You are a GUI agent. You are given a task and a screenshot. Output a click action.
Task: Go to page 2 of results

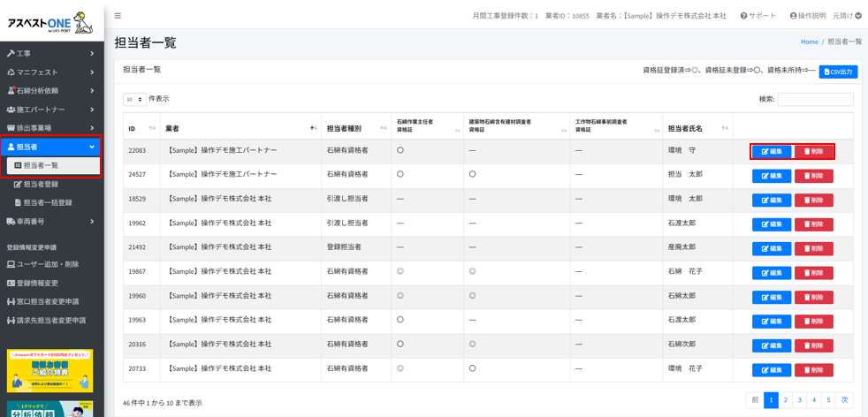click(x=785, y=400)
